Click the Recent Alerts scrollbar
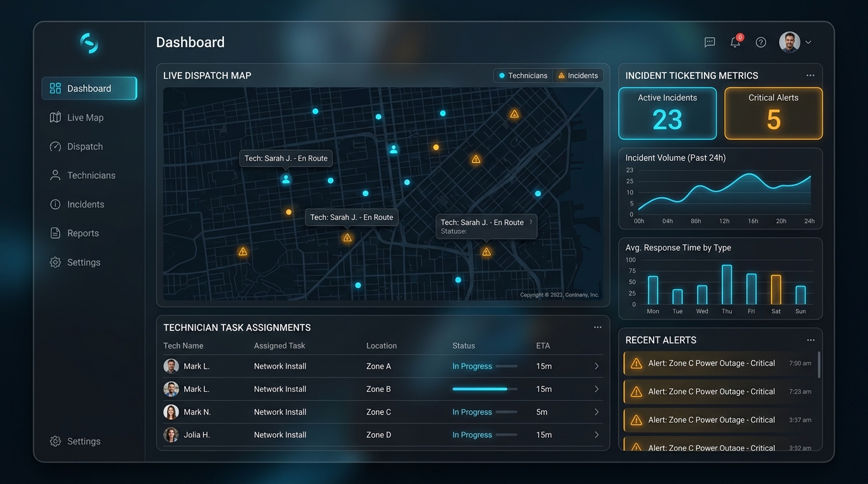 819,364
